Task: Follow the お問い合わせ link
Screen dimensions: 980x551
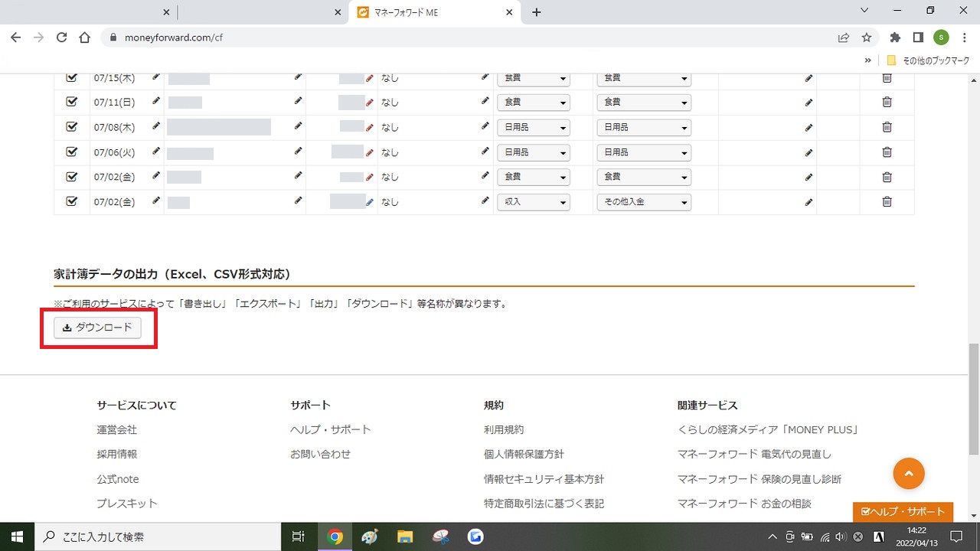Action: pyautogui.click(x=320, y=454)
